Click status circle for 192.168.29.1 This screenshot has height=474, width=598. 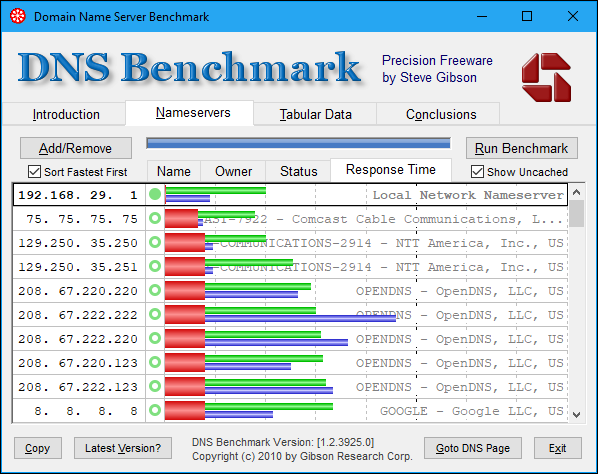pos(155,194)
